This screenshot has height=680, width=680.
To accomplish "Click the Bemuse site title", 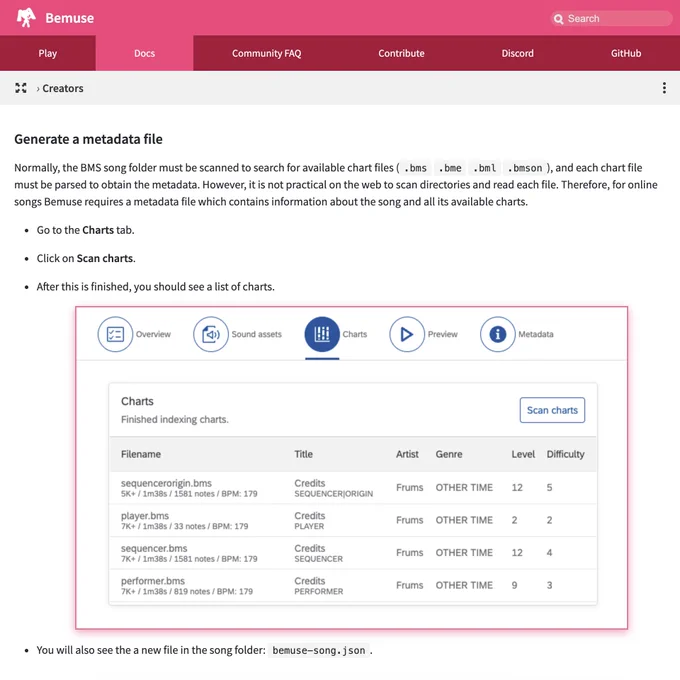I will pyautogui.click(x=69, y=18).
